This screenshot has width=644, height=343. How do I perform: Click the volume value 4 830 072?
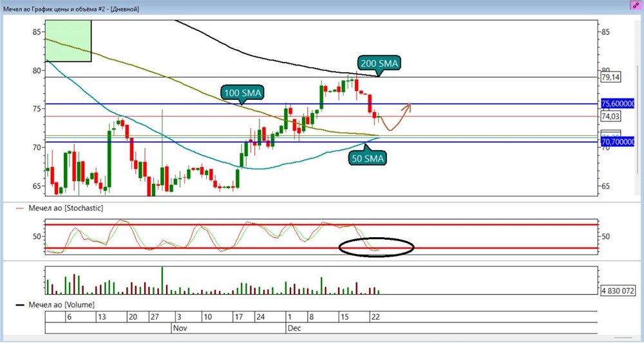click(x=618, y=290)
